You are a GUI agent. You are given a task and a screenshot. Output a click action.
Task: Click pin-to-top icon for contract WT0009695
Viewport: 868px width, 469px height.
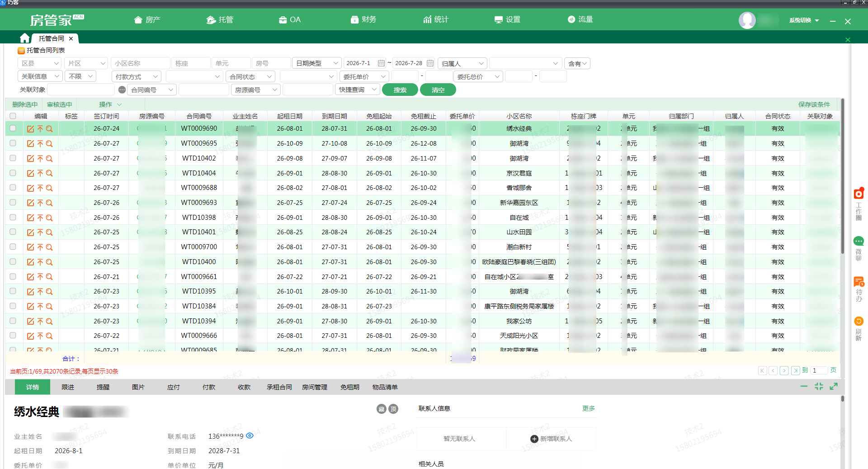click(x=40, y=144)
